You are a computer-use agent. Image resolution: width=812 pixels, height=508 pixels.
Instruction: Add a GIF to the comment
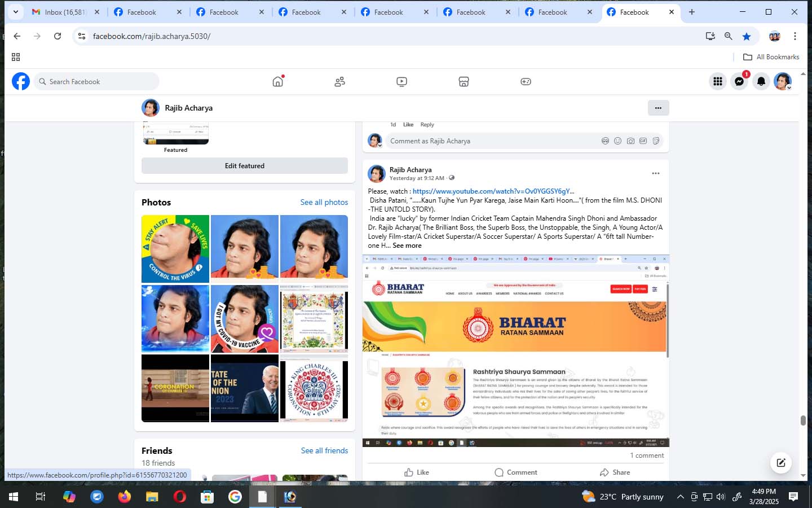tap(643, 141)
